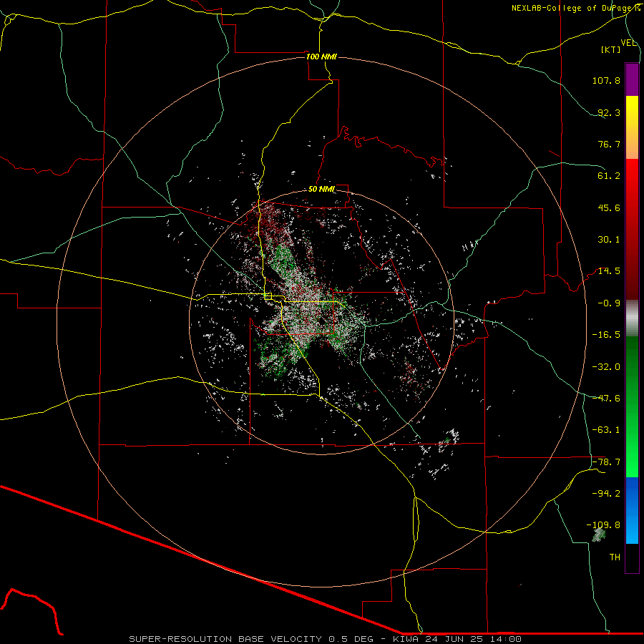
Task: Click the -47.6 velocity scale value
Action: (x=606, y=399)
